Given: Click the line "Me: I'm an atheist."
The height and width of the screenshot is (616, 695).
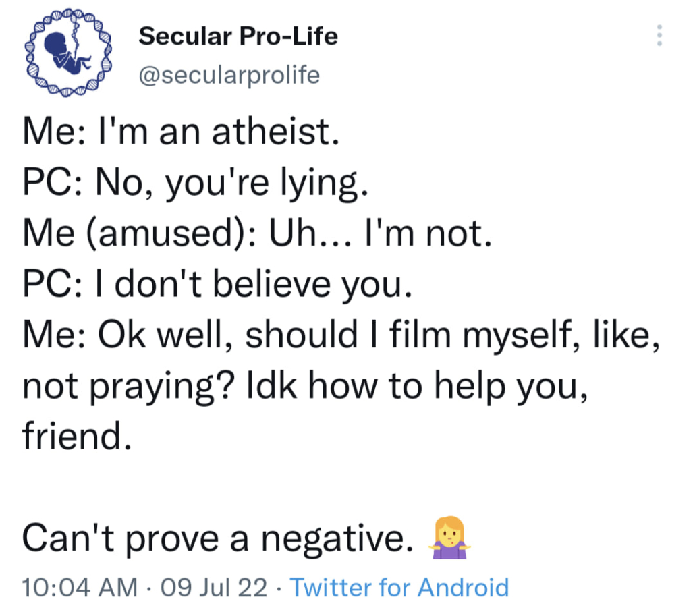Looking at the screenshot, I should coord(179,134).
